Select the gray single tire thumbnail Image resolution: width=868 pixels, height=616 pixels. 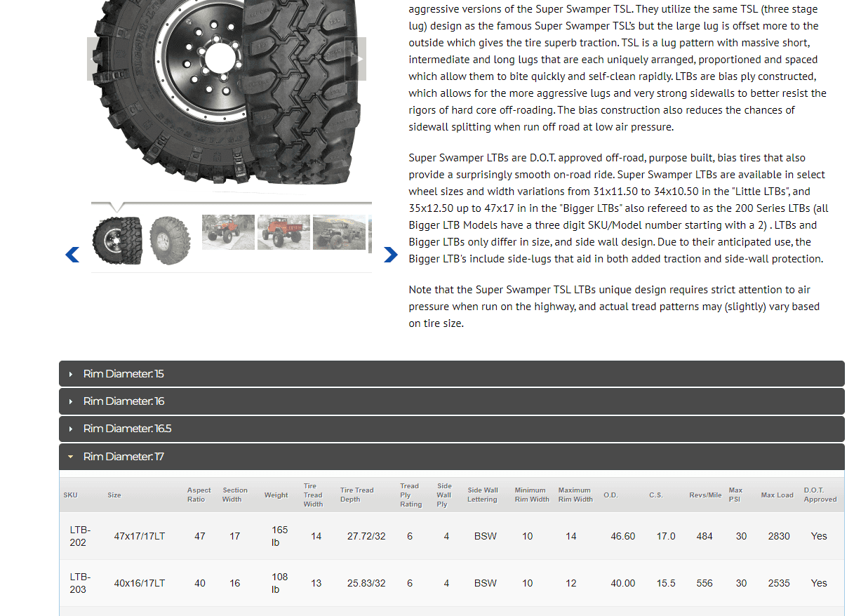pyautogui.click(x=171, y=240)
